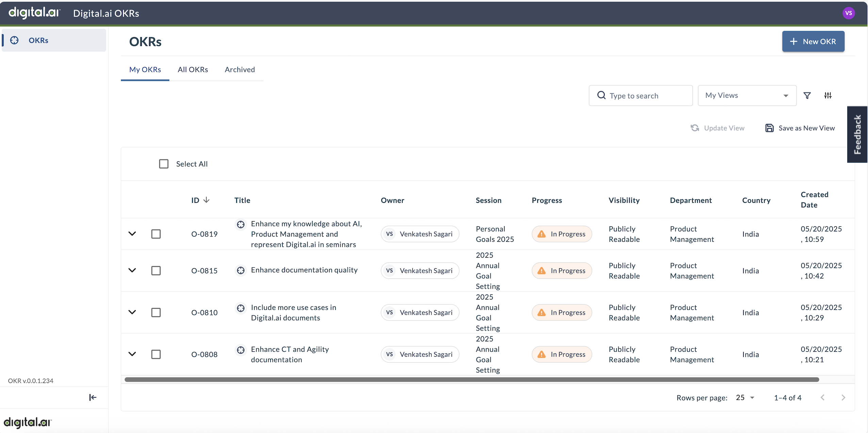Focus the Type to search field
This screenshot has width=868, height=433.
[641, 96]
